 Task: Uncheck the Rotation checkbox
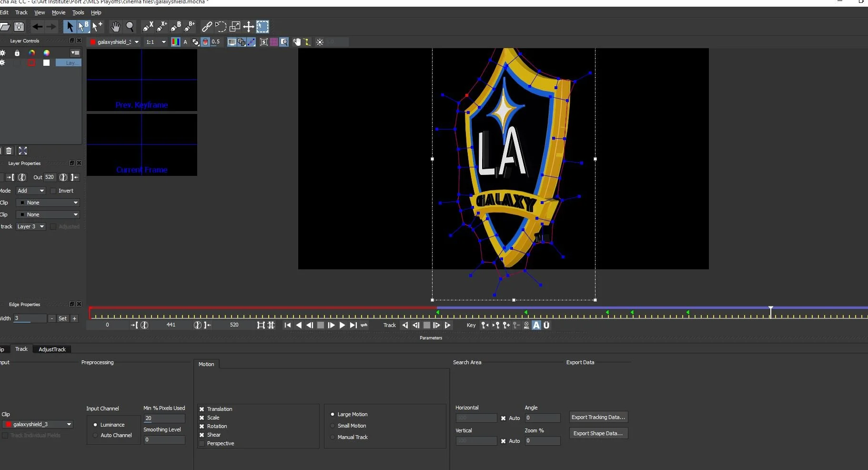[202, 426]
